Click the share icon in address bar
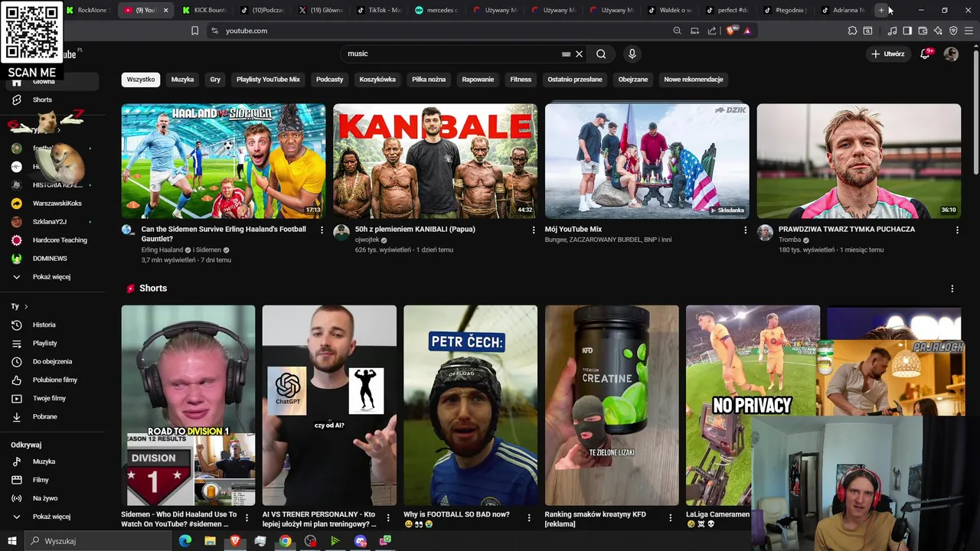980x551 pixels. pos(712,31)
